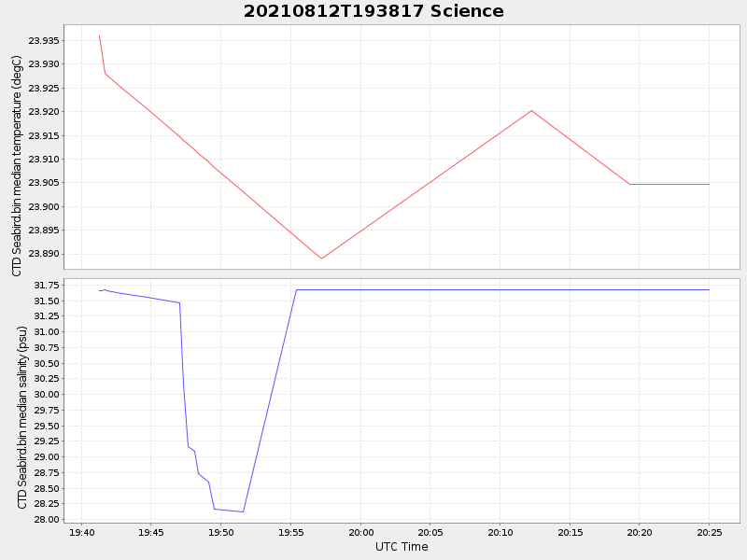The width and height of the screenshot is (747, 560).
Task: Click the 30.25 salinity tick label
Action: click(47, 379)
